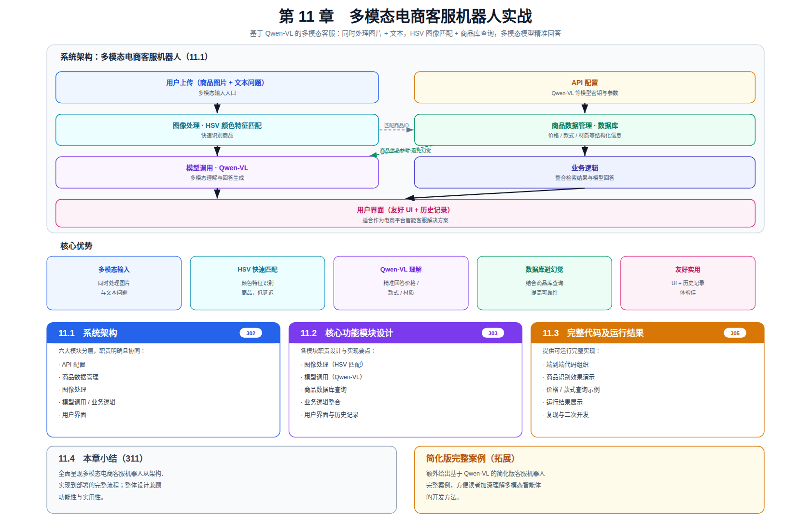811x532 pixels.
Task: Click the list item API 配置 under 11.1
Action: pyautogui.click(x=72, y=365)
